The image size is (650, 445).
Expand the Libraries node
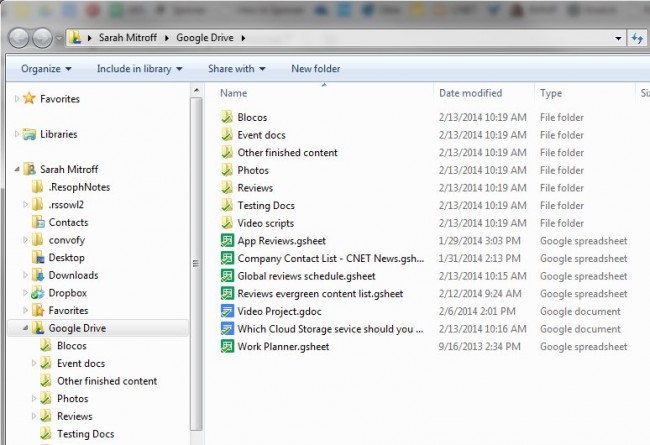(x=17, y=134)
